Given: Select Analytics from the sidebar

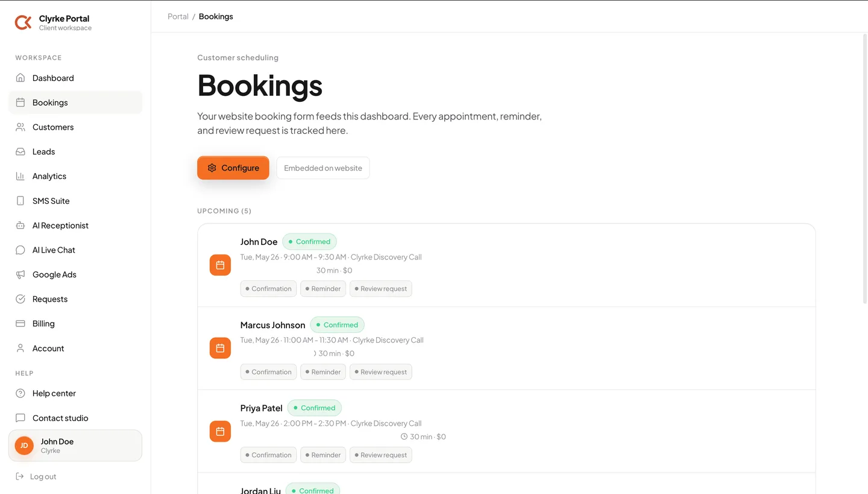Looking at the screenshot, I should [x=75, y=176].
